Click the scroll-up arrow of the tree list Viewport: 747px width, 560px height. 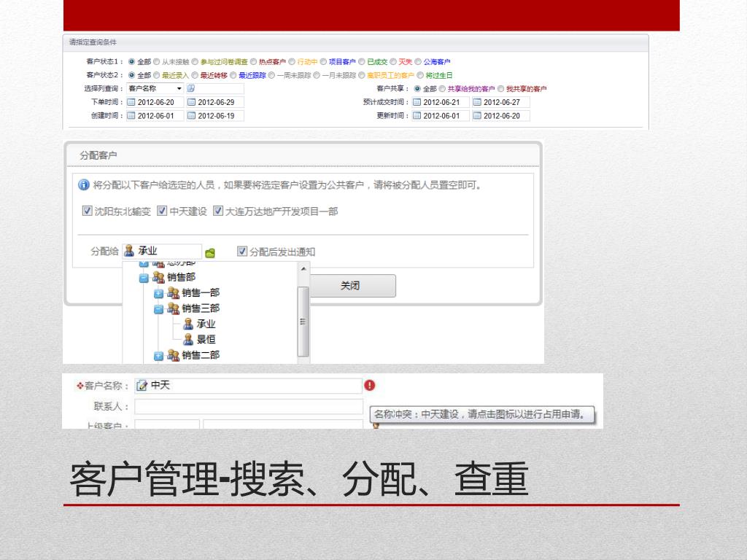tap(303, 269)
